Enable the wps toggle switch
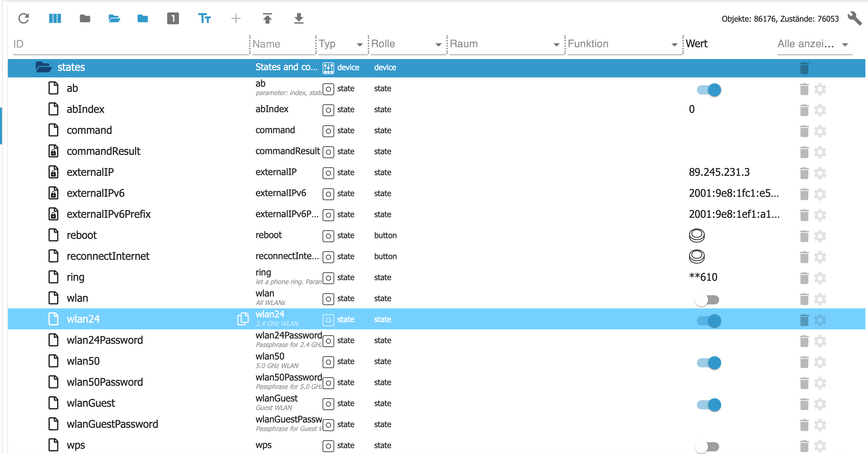 coord(707,446)
